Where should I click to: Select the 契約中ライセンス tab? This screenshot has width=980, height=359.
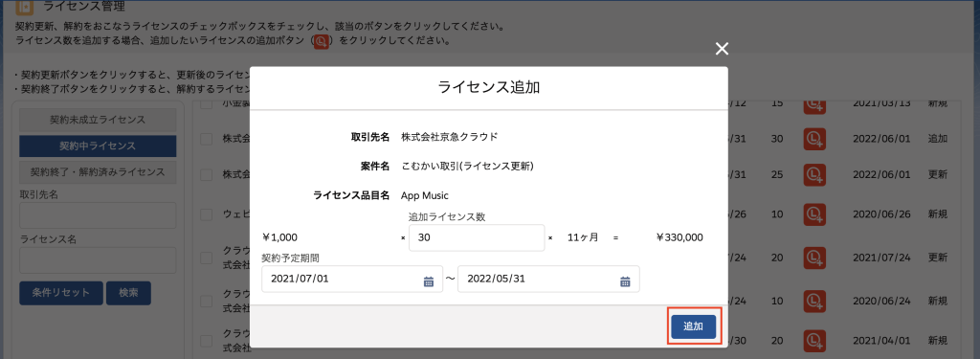98,146
